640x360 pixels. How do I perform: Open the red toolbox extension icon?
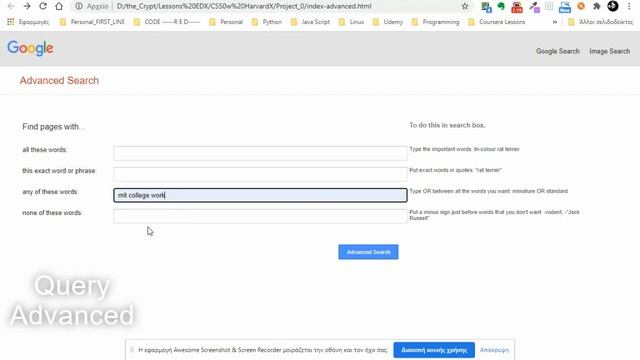(517, 7)
